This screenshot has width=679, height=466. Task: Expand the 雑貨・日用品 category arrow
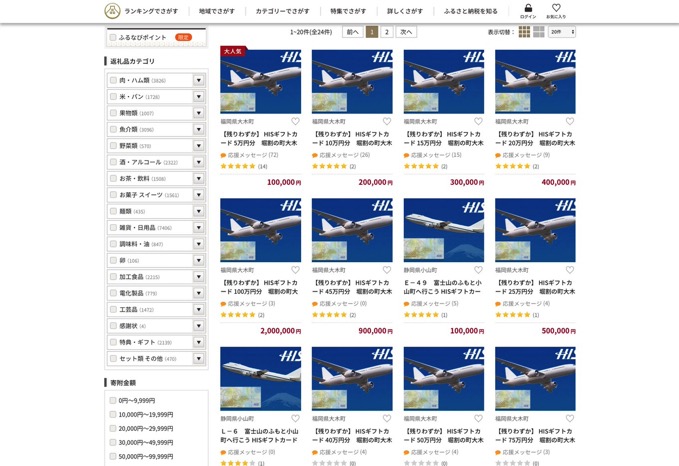pyautogui.click(x=199, y=227)
